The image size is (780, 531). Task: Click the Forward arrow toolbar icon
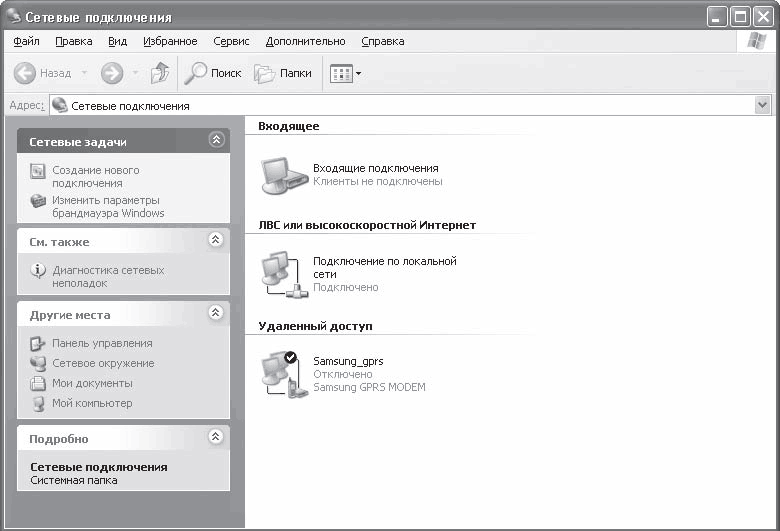112,74
